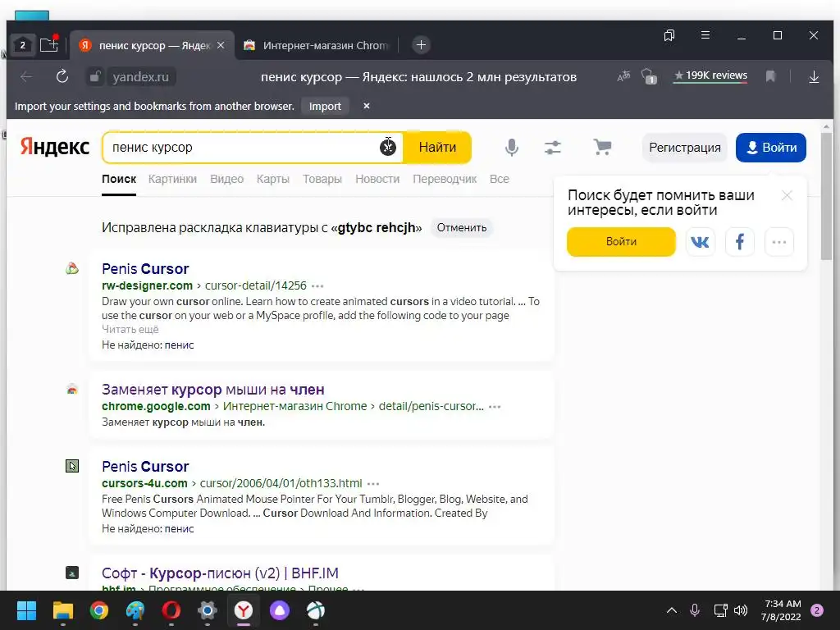Click the site lock security icon

coord(95,76)
